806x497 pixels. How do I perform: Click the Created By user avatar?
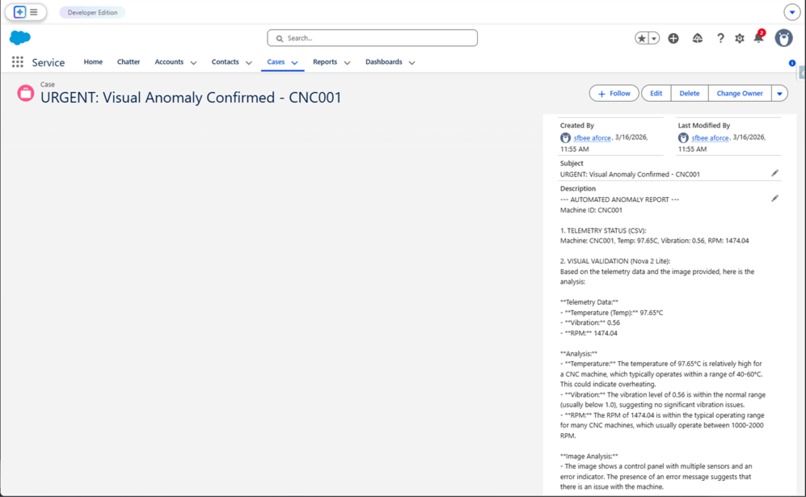point(565,138)
